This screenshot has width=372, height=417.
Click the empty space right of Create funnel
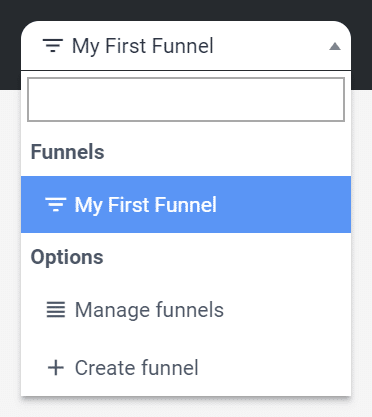[x=273, y=368]
